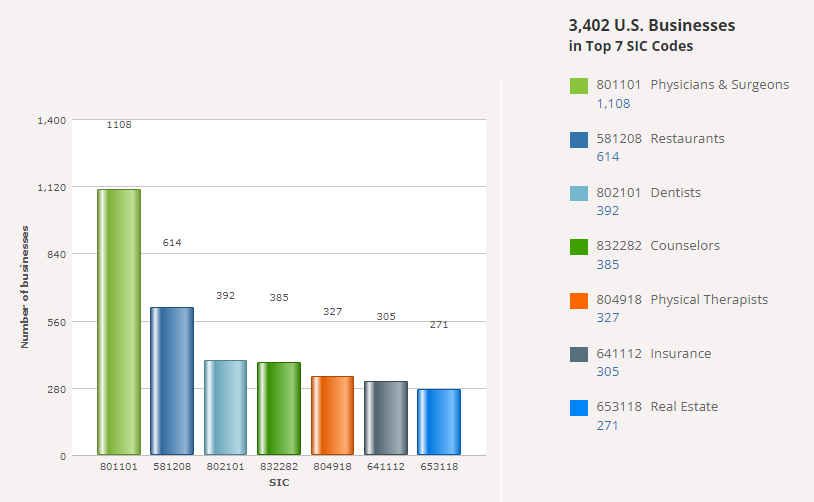This screenshot has height=502, width=814.
Task: Select the bright blue Real Estate legend swatch
Action: (578, 407)
